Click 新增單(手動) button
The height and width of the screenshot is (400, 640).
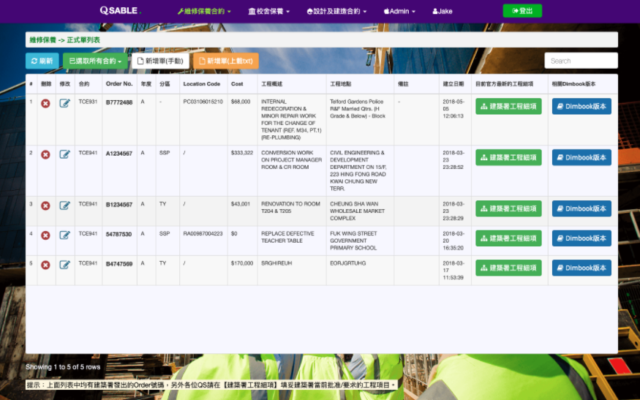(160, 61)
